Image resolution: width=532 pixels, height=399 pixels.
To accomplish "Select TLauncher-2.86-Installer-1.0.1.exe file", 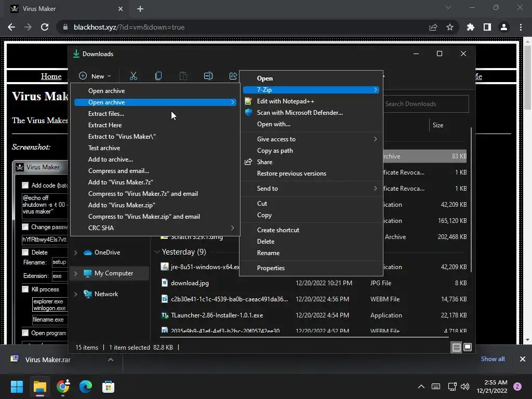I will click(217, 315).
